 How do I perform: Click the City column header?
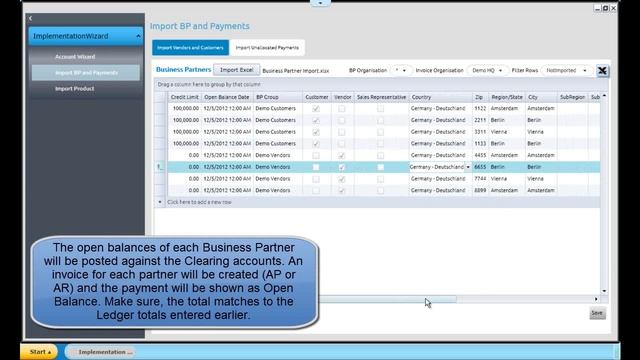(541, 97)
